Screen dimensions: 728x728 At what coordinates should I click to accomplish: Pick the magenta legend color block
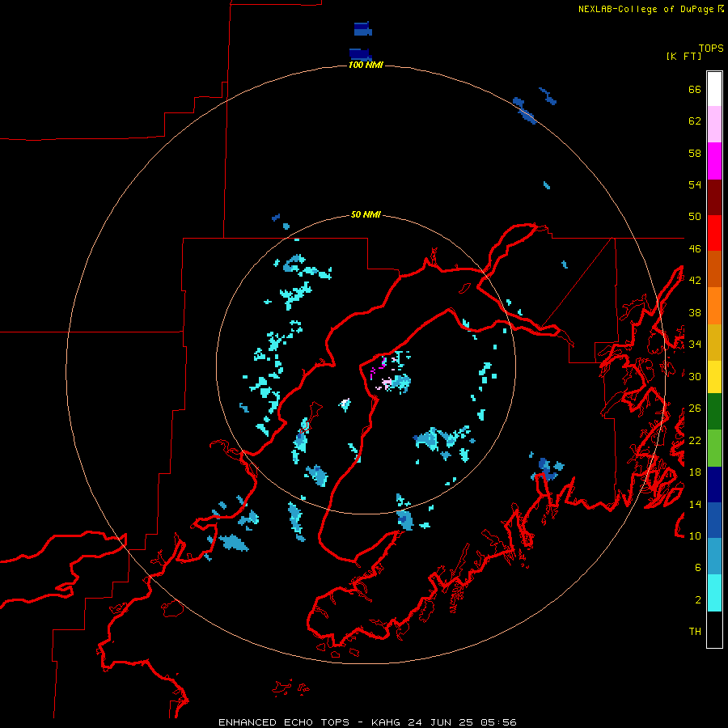pyautogui.click(x=714, y=161)
